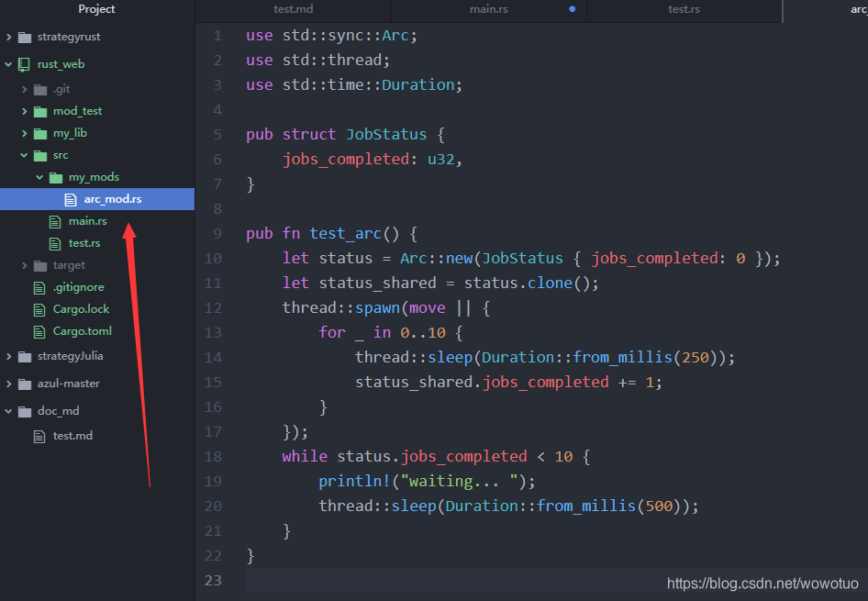Viewport: 868px width, 601px height.
Task: Click the rust_web project icon
Action: [x=22, y=63]
